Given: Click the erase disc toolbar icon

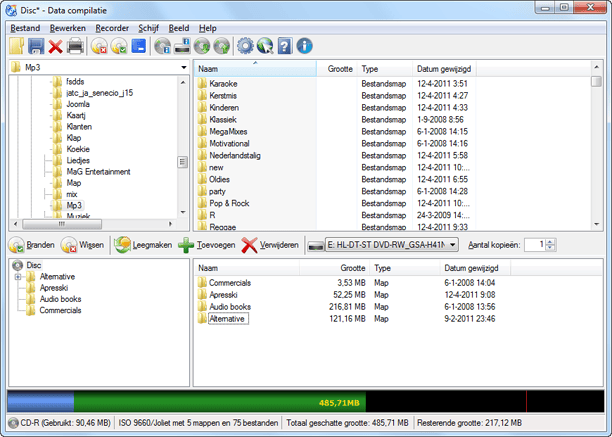Looking at the screenshot, I should (99, 46).
